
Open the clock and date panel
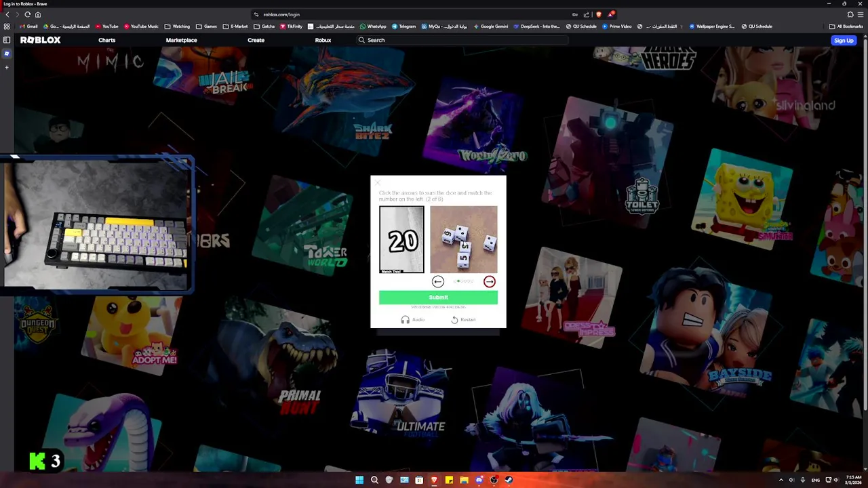click(x=853, y=480)
